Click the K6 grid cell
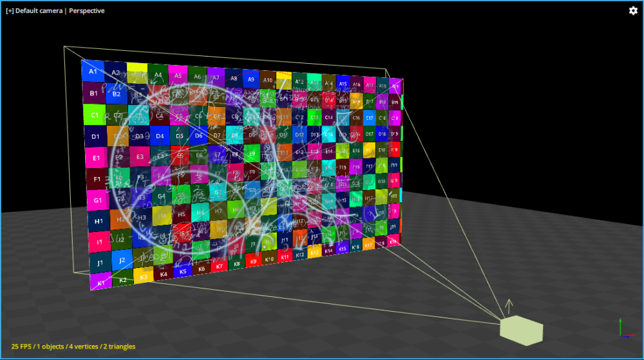The width and height of the screenshot is (644, 360). (201, 269)
